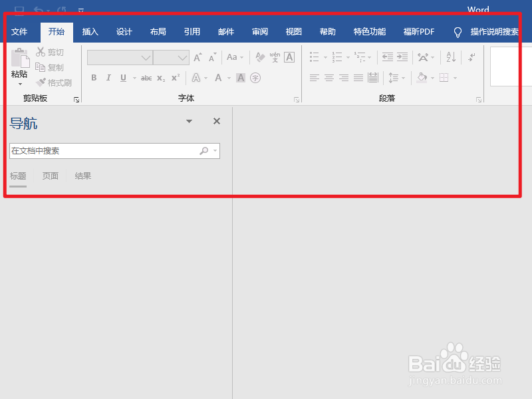Image resolution: width=532 pixels, height=399 pixels.
Task: Toggle Italic formatting
Action: tap(108, 78)
